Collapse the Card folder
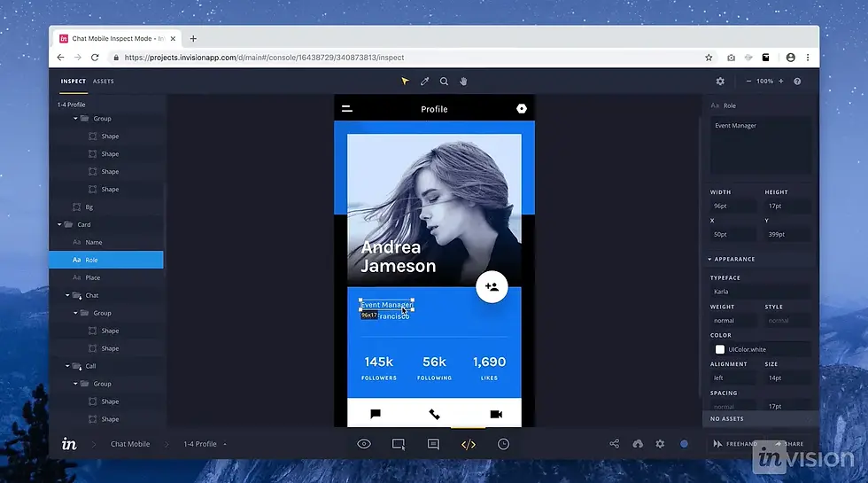This screenshot has height=483, width=868. click(x=59, y=225)
